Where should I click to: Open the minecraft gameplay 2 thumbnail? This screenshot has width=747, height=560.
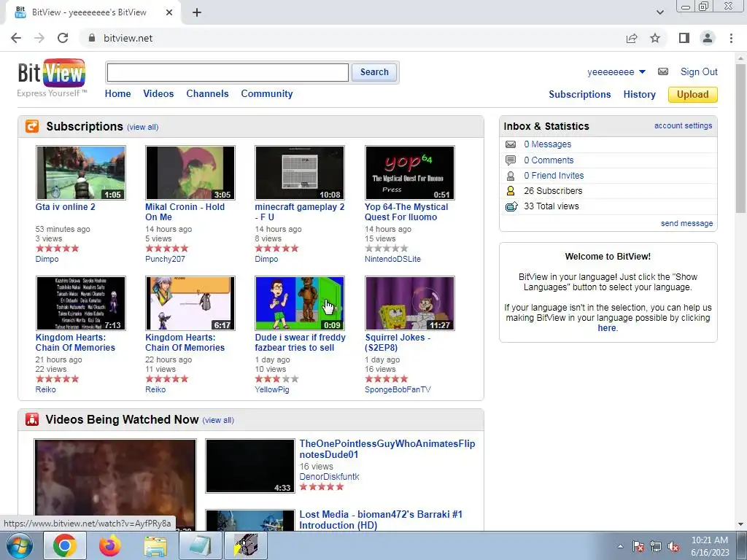coord(300,172)
